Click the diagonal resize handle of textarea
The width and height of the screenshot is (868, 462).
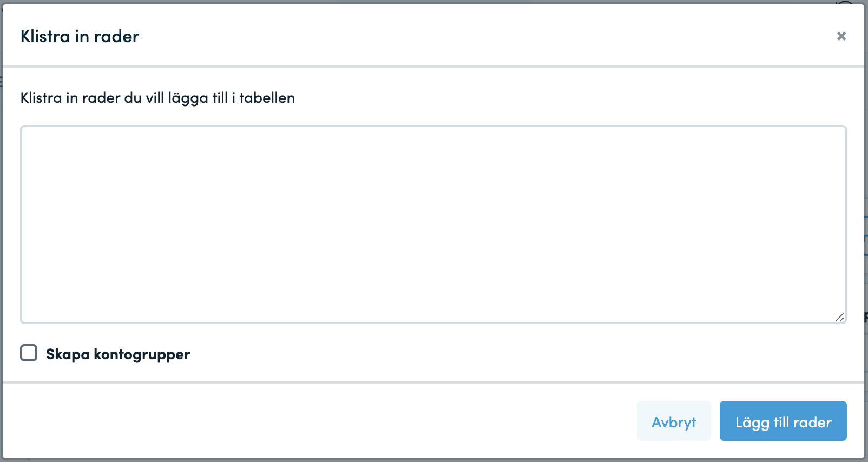tap(840, 317)
